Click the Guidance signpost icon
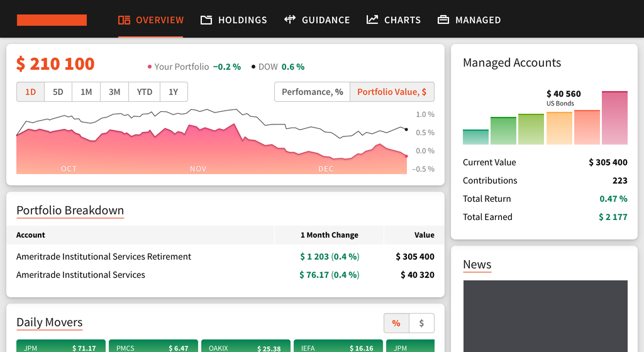 pyautogui.click(x=290, y=19)
